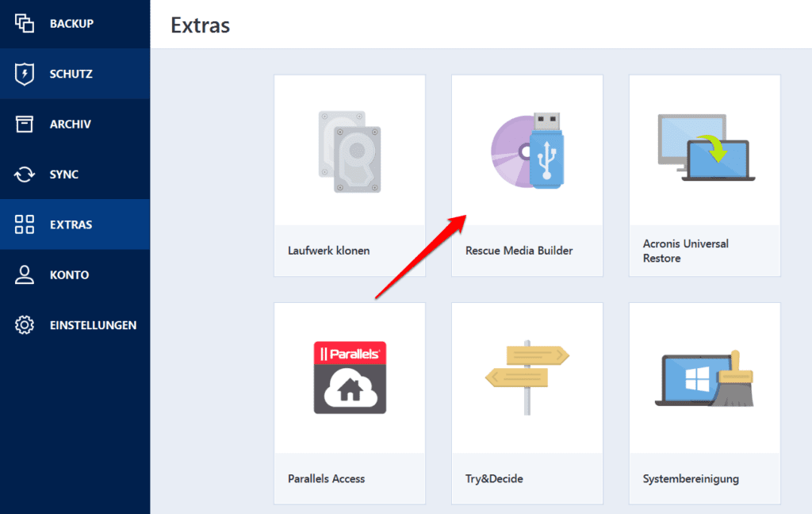Viewport: 812px width, 514px height.
Task: Open the ARCHIV section label
Action: point(71,125)
